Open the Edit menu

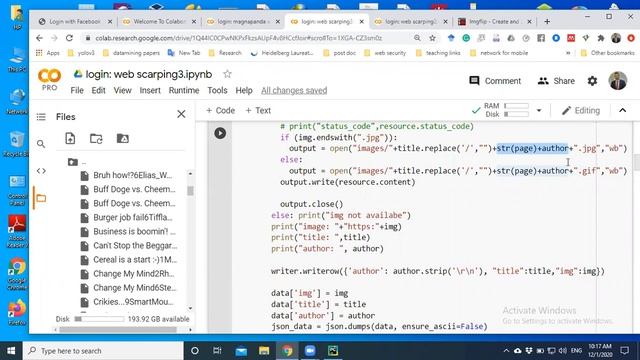point(98,90)
